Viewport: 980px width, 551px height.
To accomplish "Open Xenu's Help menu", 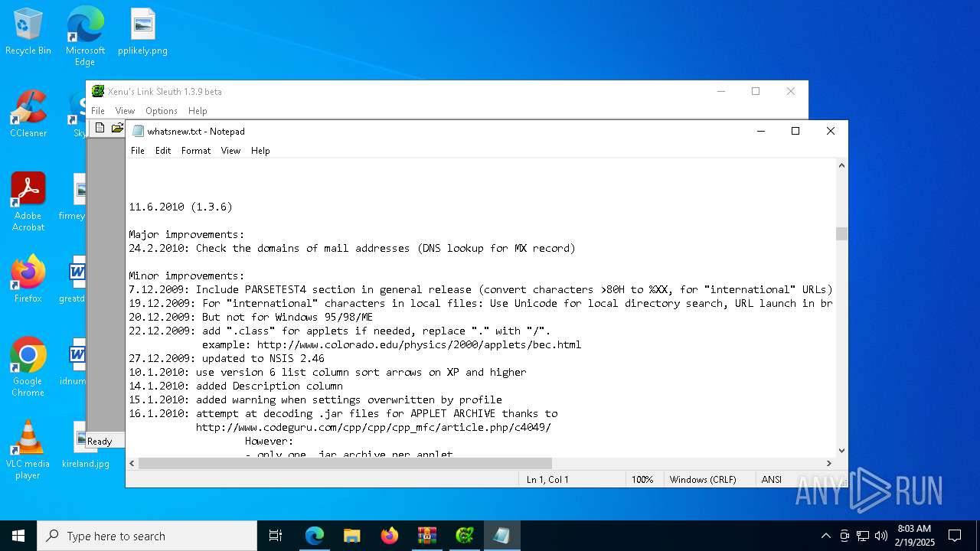I will coord(198,111).
